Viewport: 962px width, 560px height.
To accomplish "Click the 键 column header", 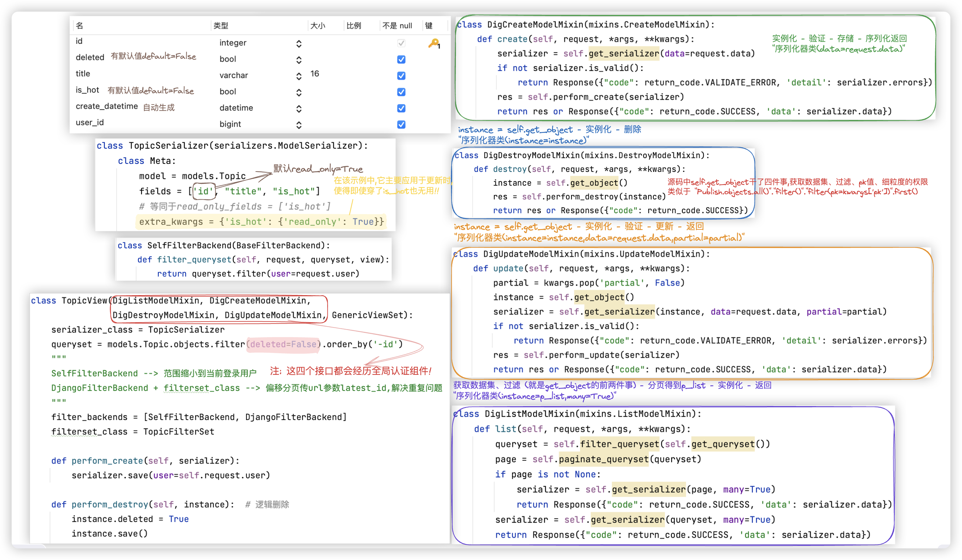I will tap(429, 25).
